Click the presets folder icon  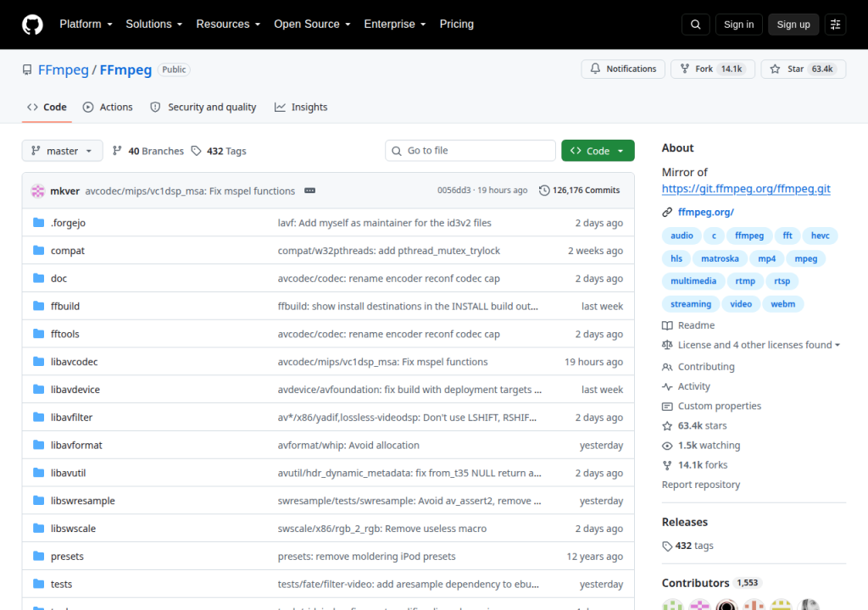tap(38, 556)
